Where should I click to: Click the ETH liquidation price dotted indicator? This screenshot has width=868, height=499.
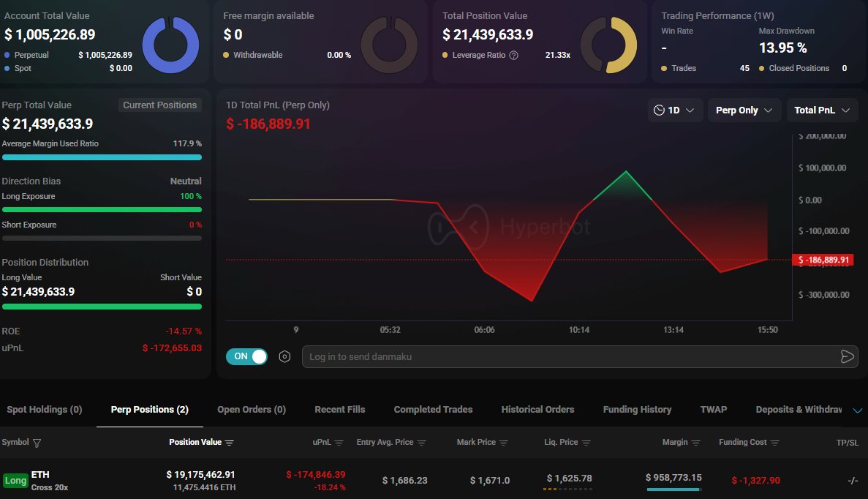568,489
